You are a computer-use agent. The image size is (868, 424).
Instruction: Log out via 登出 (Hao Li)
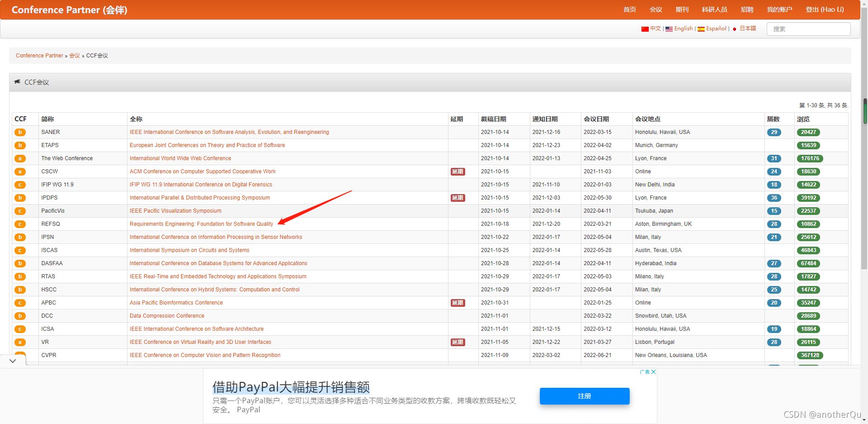825,10
